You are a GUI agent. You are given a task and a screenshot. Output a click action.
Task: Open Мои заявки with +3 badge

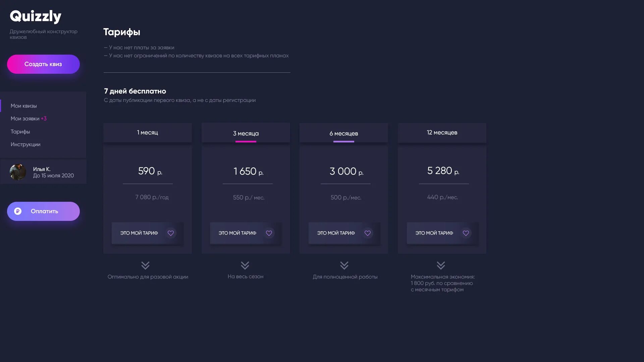(29, 119)
